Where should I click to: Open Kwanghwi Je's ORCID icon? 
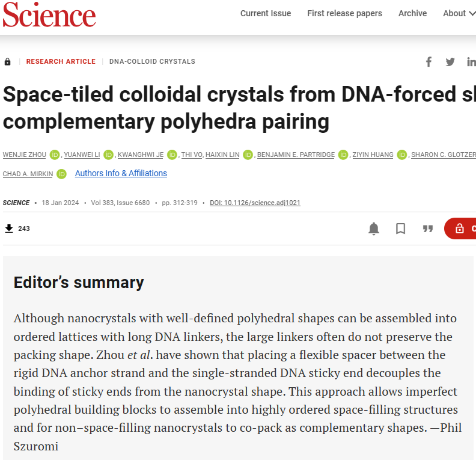pos(172,155)
